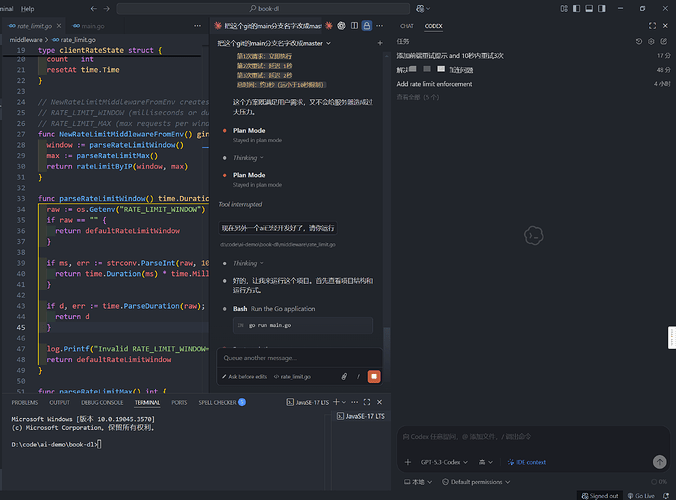
Task: Open the Copilot dropdown next to search
Action: (x=423, y=9)
